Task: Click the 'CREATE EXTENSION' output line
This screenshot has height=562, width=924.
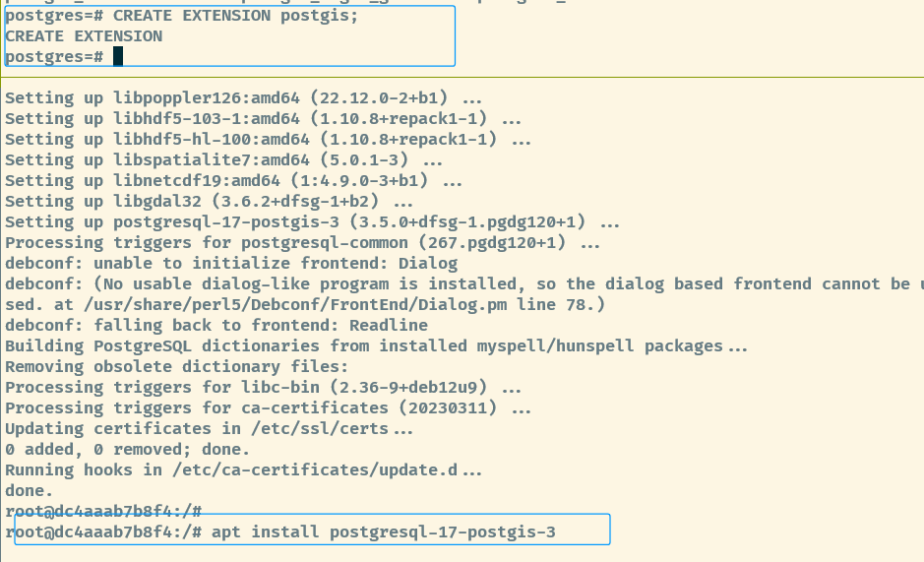Action: click(84, 36)
